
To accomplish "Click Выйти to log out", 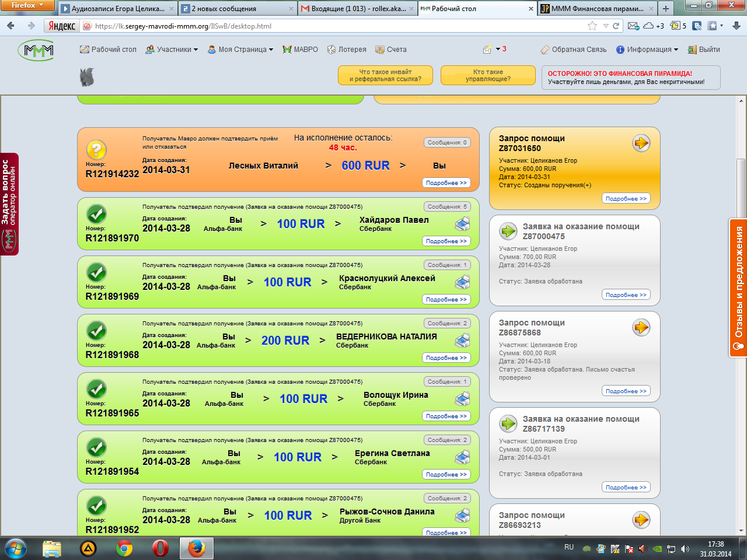I will click(704, 50).
